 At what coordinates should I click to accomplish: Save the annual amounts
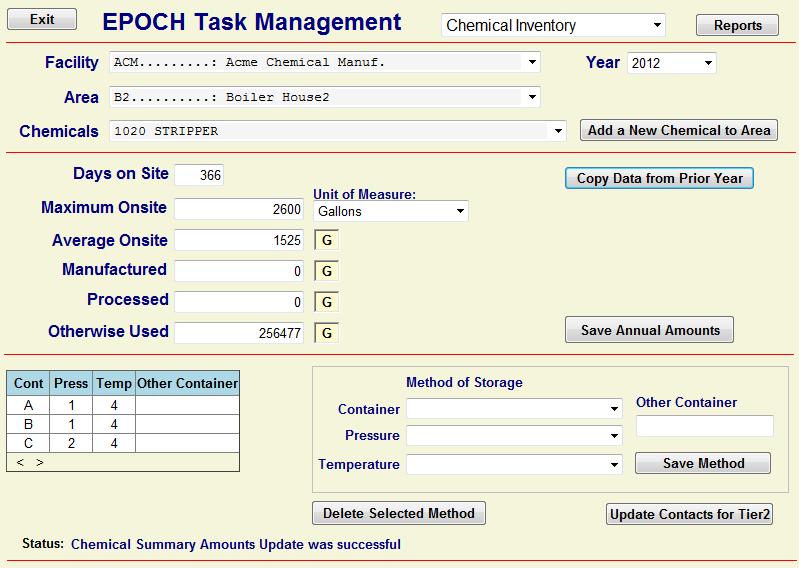click(x=649, y=330)
